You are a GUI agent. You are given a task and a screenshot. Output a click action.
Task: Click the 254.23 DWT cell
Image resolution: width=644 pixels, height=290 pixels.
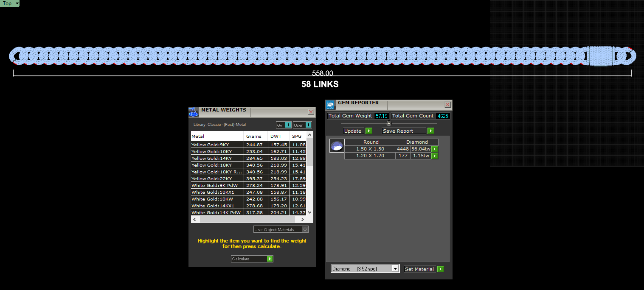(279, 179)
